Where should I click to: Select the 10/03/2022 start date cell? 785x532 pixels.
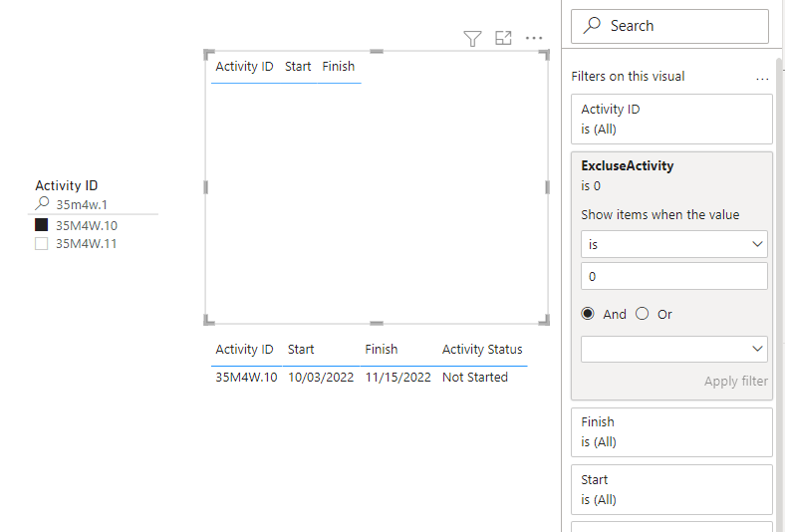pos(321,377)
